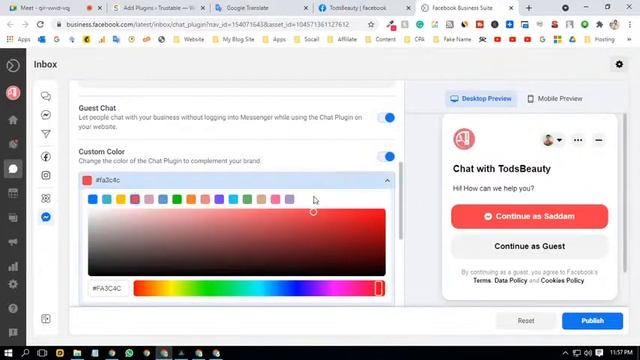Select the Facebook comments icon
This screenshot has width=640, height=360.
tap(46, 157)
